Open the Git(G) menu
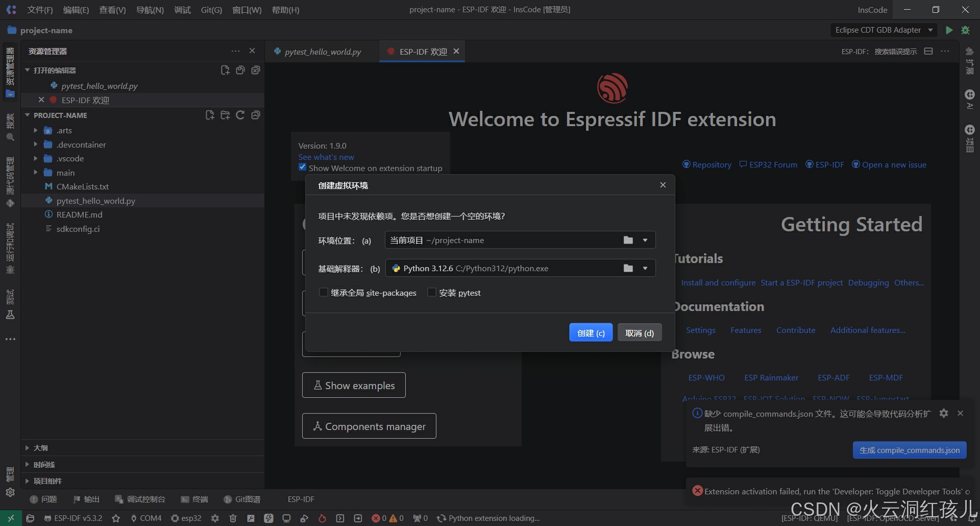The height and width of the screenshot is (526, 980). (211, 10)
